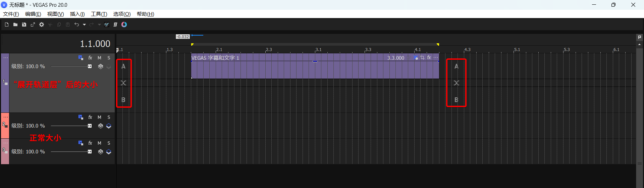Click the 级别 slider handle on track 2
This screenshot has width=644, height=188.
[x=90, y=126]
